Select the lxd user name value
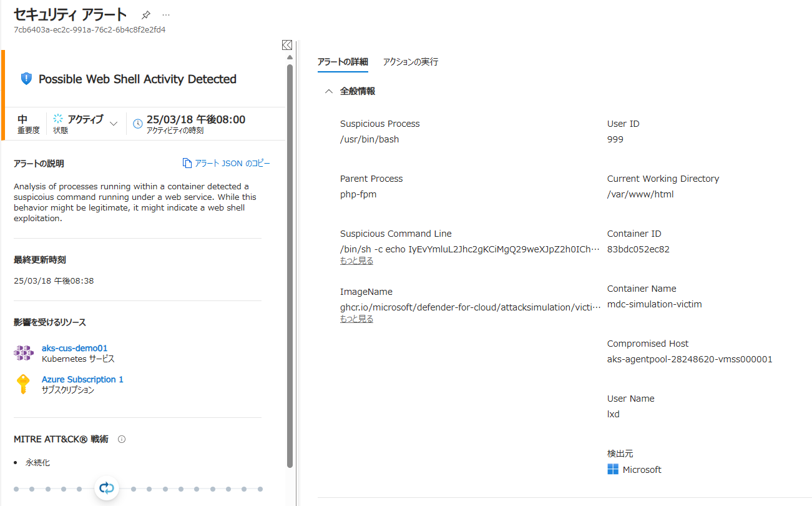Image resolution: width=812 pixels, height=506 pixels. pyautogui.click(x=614, y=414)
